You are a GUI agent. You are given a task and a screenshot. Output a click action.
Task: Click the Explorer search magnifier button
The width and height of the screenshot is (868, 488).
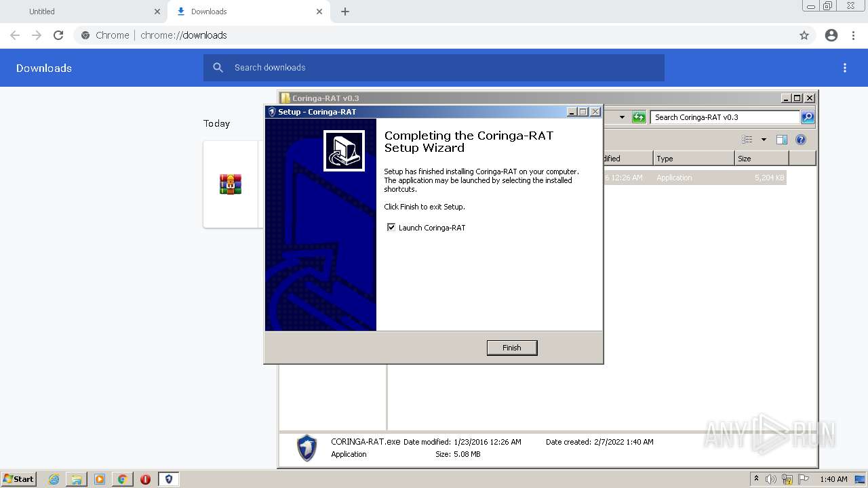click(x=807, y=117)
